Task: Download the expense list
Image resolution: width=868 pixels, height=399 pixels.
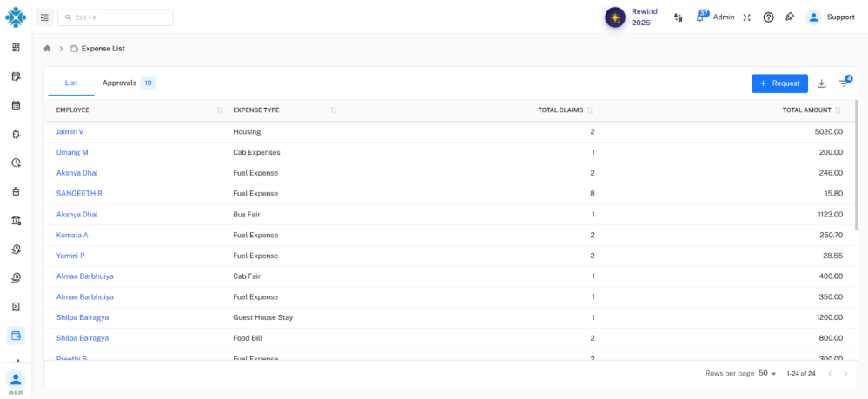Action: point(821,83)
